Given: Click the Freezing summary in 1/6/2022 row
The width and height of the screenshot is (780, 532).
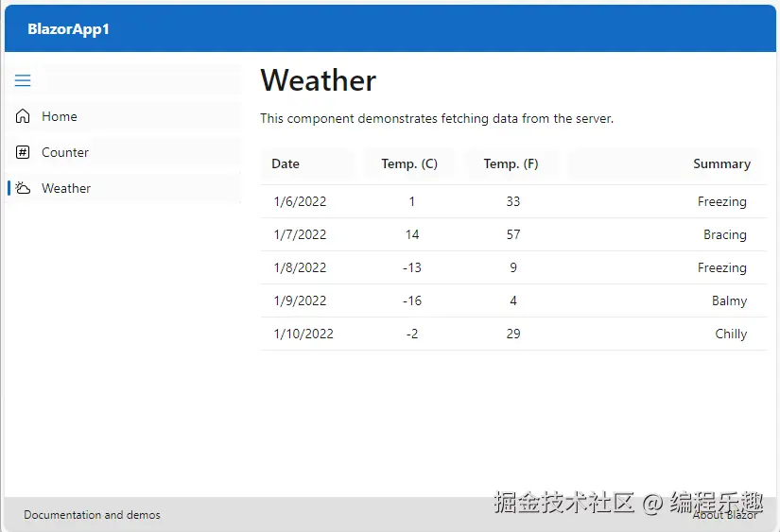Looking at the screenshot, I should point(721,202).
